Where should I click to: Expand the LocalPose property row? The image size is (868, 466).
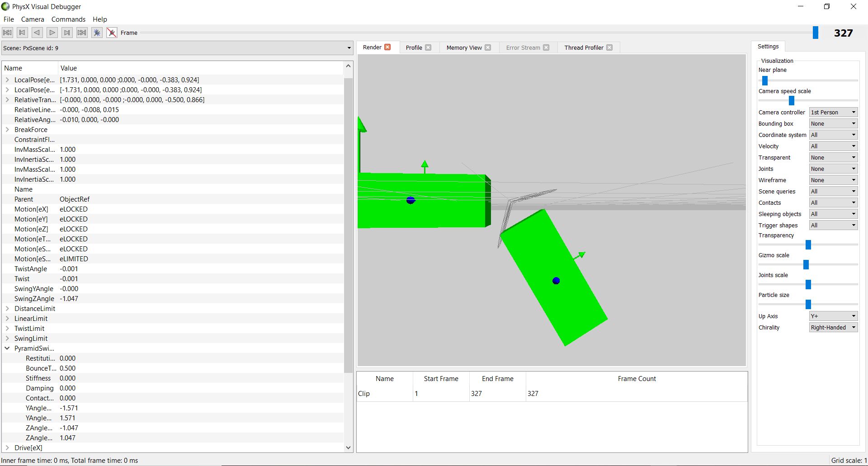(x=7, y=80)
